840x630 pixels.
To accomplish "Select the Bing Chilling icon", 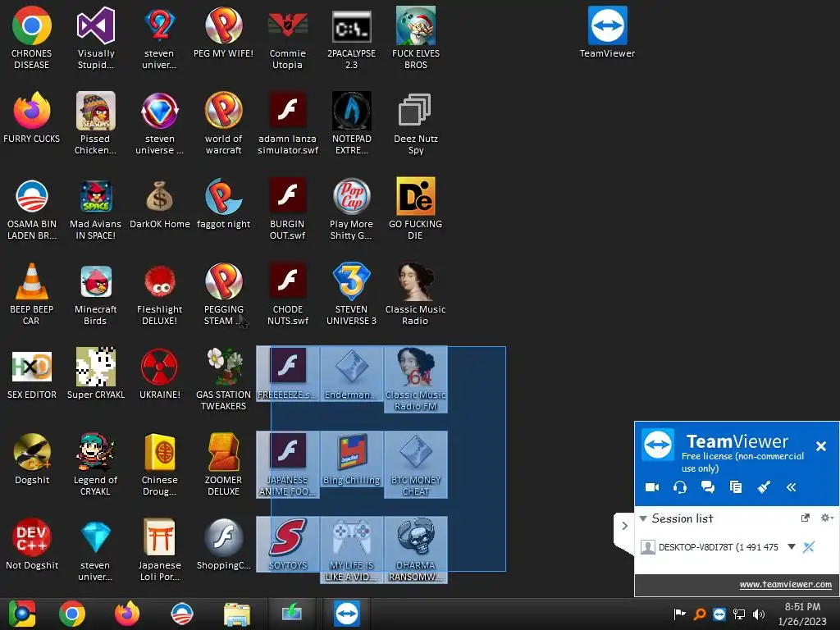I will tap(351, 459).
